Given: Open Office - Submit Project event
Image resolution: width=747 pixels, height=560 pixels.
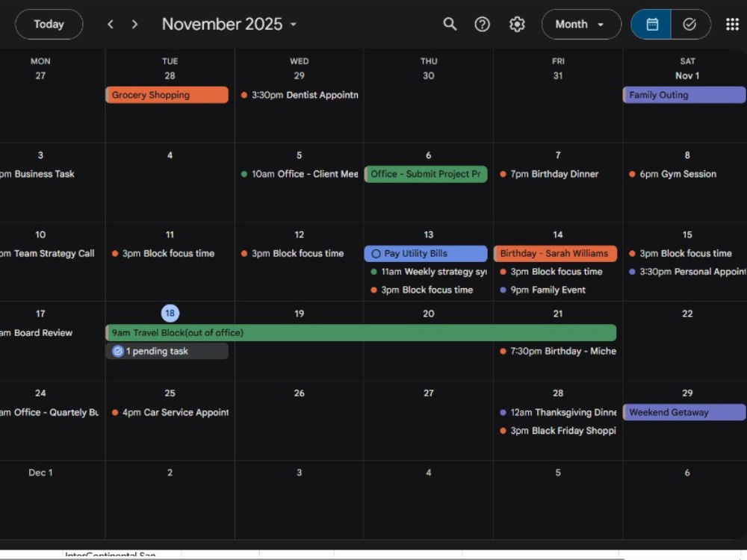Looking at the screenshot, I should 426,174.
